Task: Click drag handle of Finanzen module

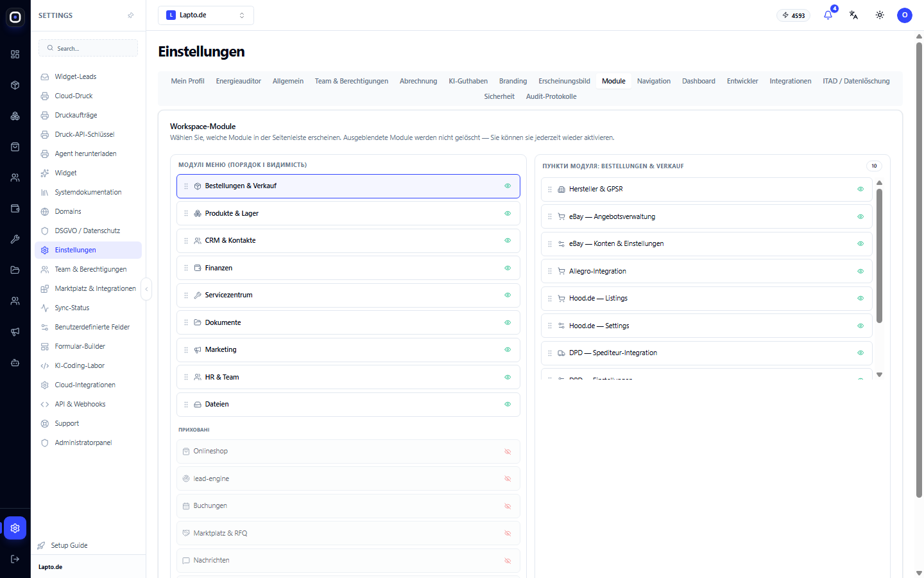Action: 186,268
